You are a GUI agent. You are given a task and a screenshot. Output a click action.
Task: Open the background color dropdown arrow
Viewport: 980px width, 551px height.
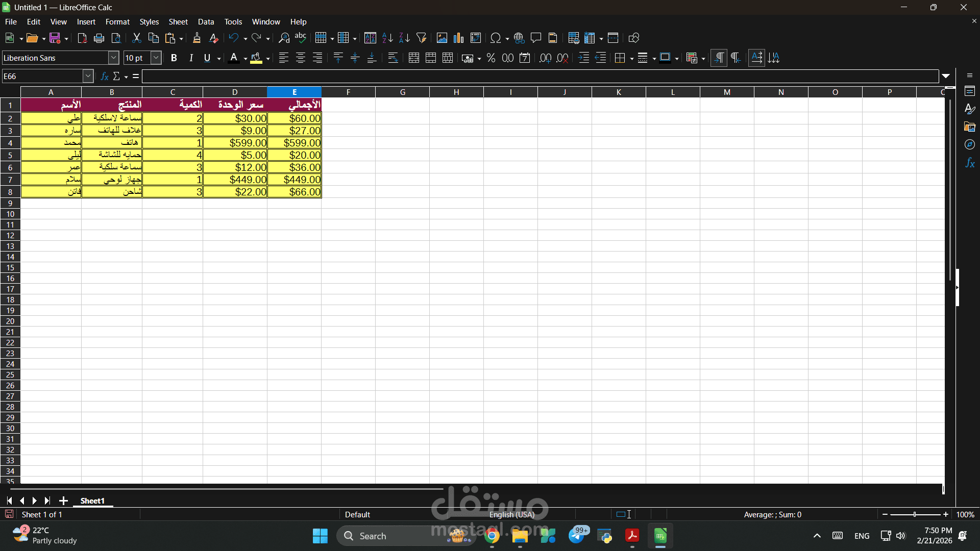[x=268, y=58]
